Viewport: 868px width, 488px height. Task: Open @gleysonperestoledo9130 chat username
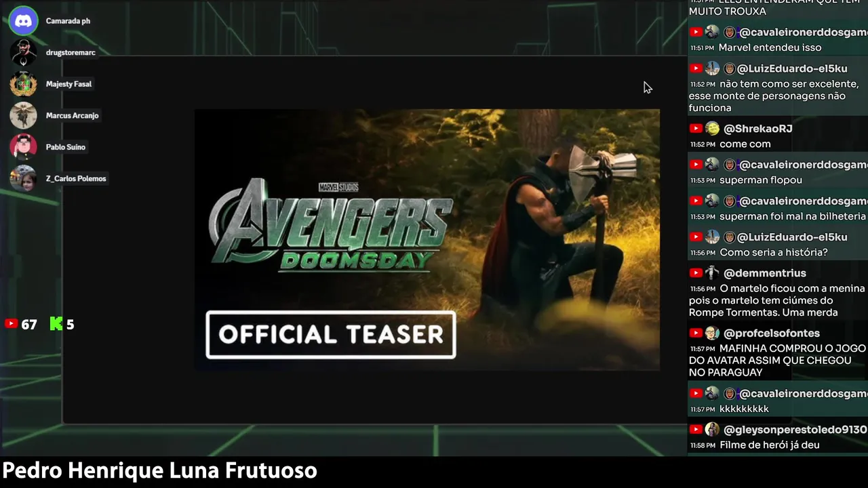coord(795,430)
